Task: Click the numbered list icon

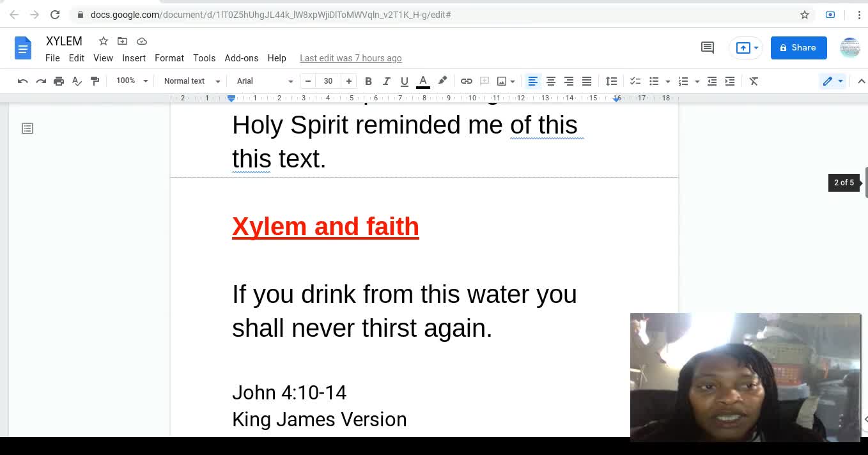Action: point(683,81)
